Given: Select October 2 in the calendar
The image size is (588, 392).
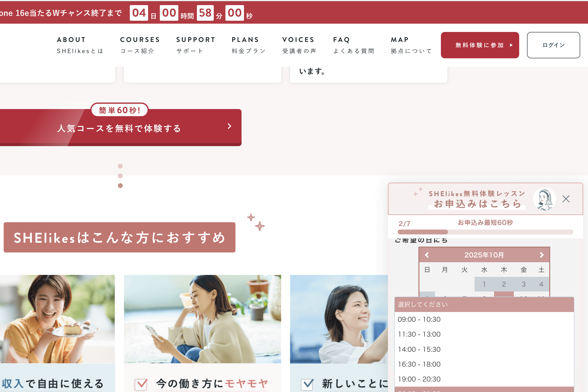Looking at the screenshot, I should pos(504,284).
